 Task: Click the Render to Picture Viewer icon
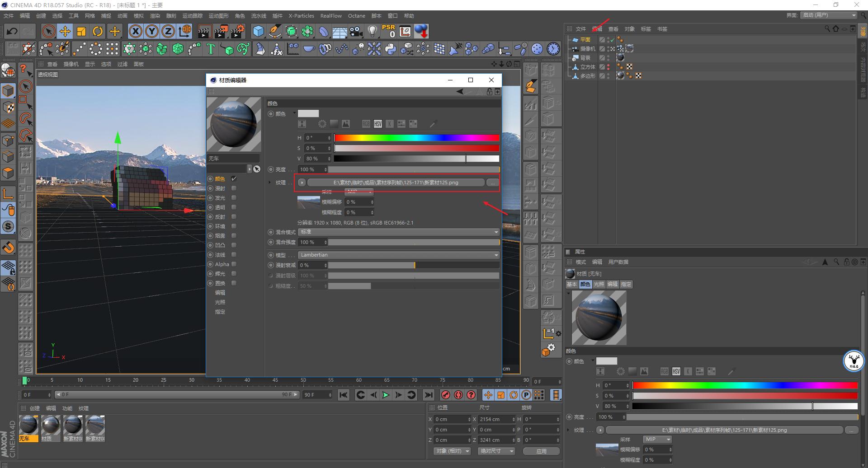(221, 31)
